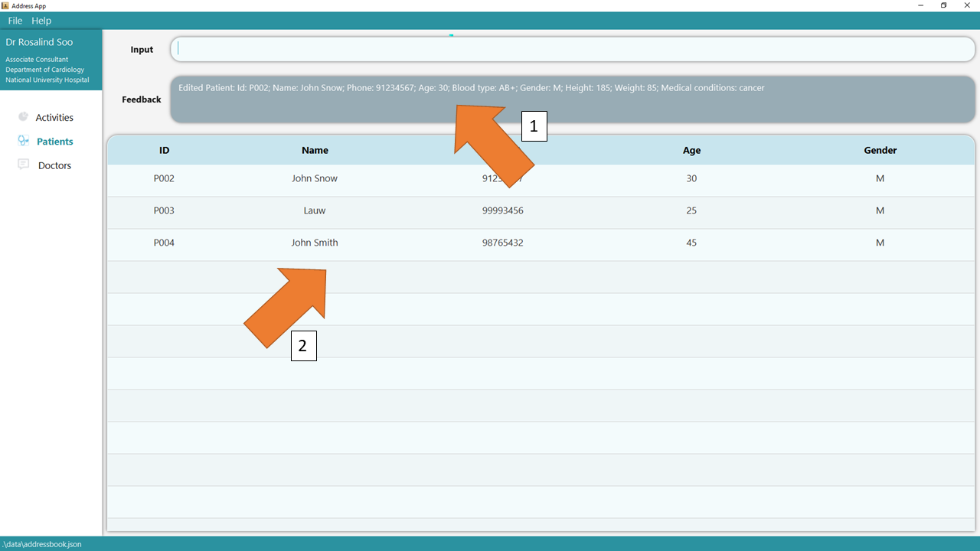Click the ID column header
The image size is (980, 551).
tap(164, 150)
